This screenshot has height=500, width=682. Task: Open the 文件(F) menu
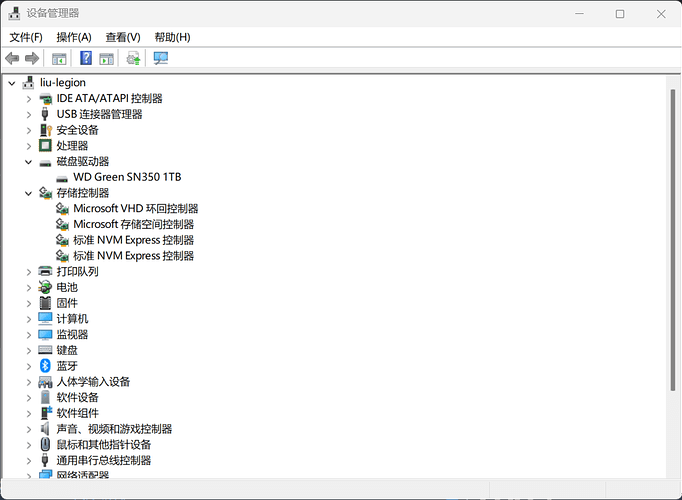click(26, 37)
